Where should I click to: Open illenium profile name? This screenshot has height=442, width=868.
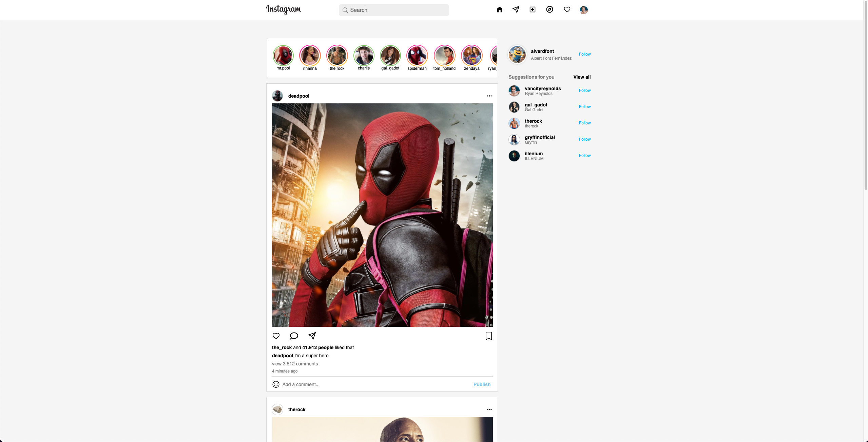[534, 154]
